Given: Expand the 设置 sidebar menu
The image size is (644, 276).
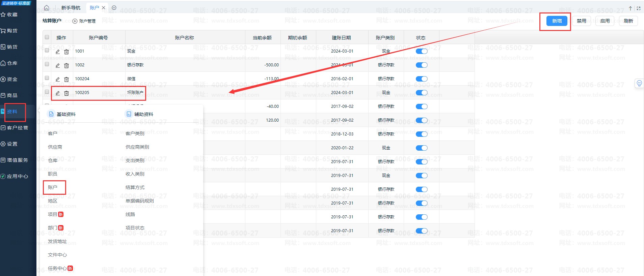Looking at the screenshot, I should pos(12,144).
